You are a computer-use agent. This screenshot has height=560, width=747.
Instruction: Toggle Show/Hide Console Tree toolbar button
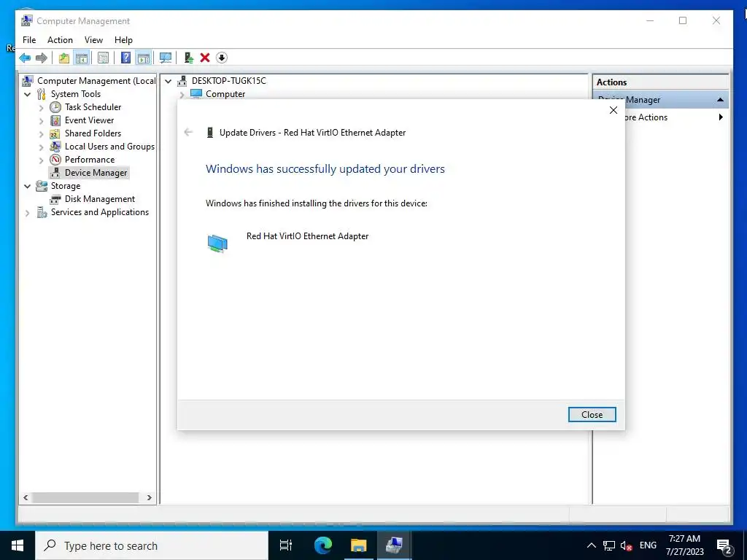coord(82,58)
